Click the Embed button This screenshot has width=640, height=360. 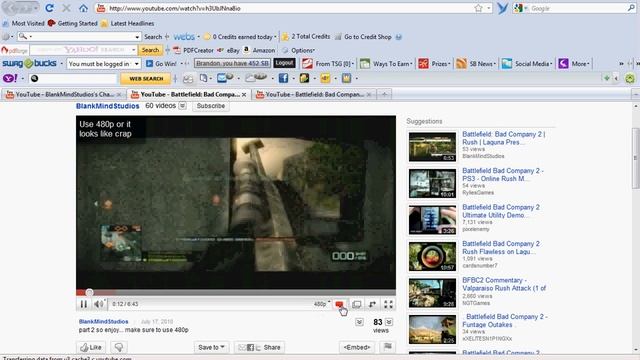(x=357, y=347)
